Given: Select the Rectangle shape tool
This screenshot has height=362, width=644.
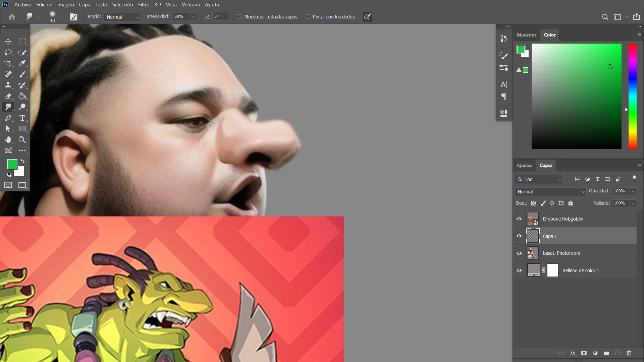Looking at the screenshot, I should pyautogui.click(x=22, y=129).
